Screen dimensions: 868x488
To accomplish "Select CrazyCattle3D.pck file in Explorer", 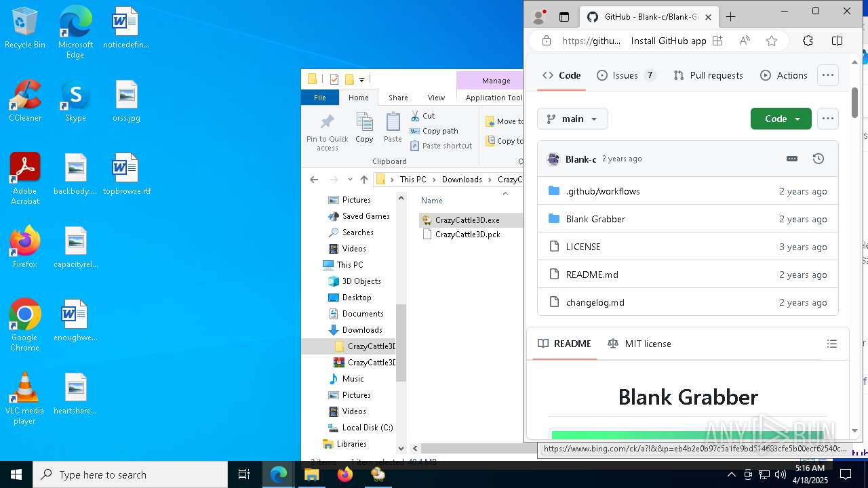I will pyautogui.click(x=467, y=234).
